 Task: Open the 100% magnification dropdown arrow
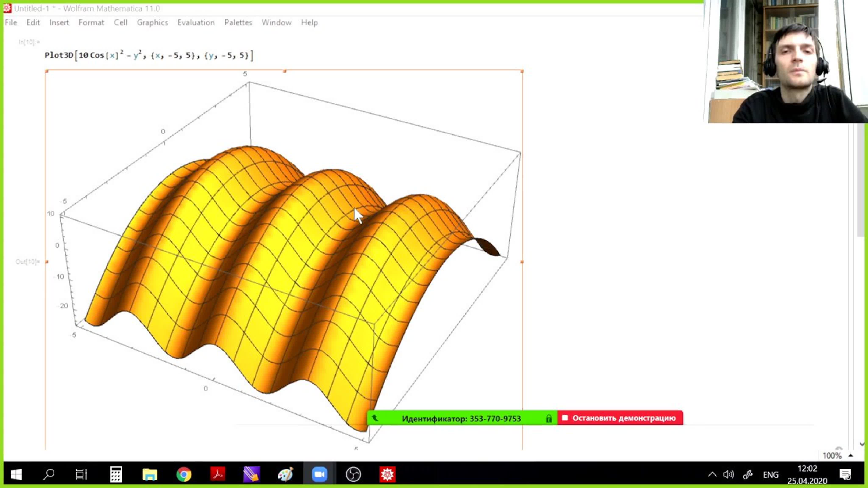click(850, 456)
